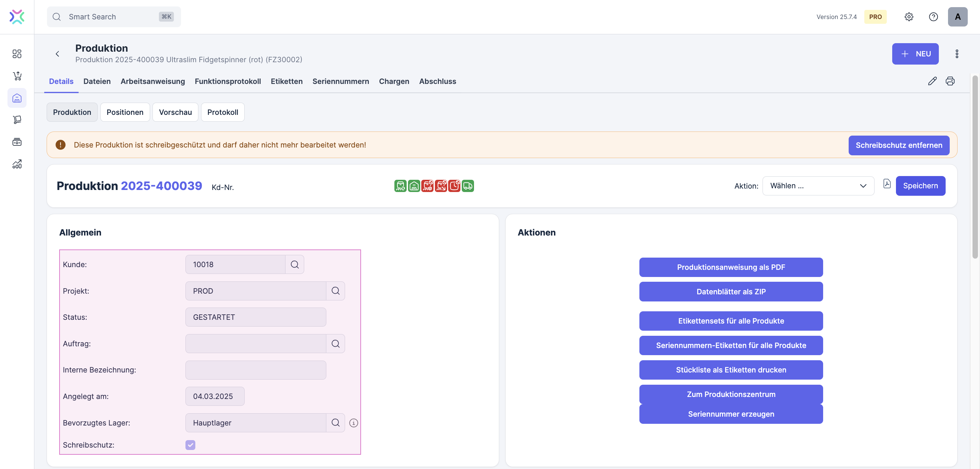The image size is (980, 469).
Task: Click the search icon next to Kunde field
Action: [294, 264]
